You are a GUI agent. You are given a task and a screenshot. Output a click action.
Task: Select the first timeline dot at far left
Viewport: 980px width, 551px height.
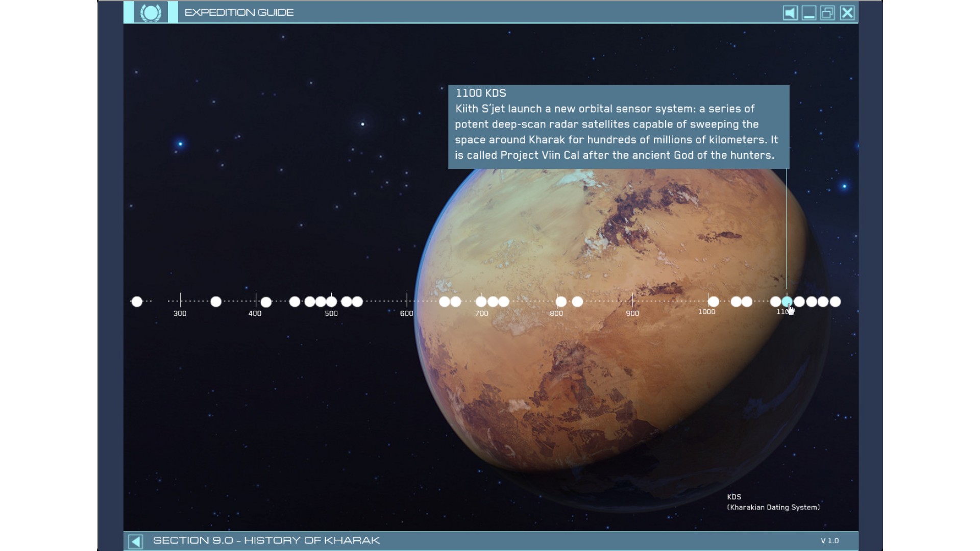click(x=137, y=302)
